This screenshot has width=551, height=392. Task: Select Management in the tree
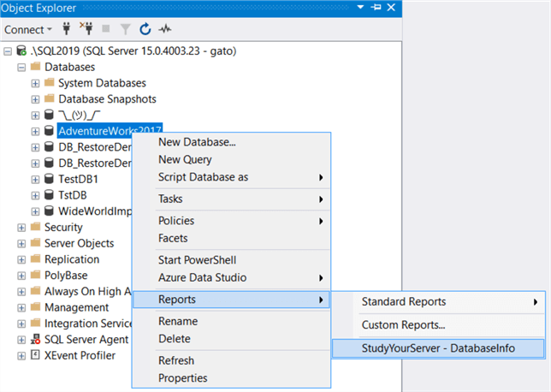(x=77, y=307)
